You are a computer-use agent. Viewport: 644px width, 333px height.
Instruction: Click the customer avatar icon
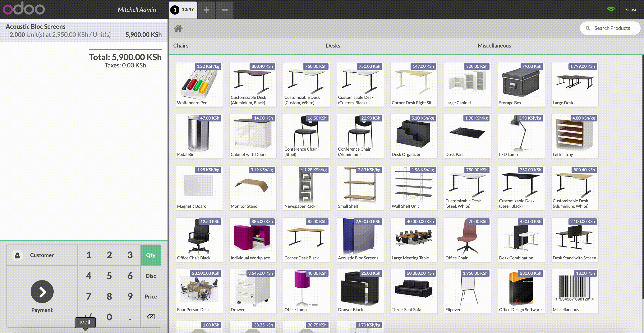pos(17,255)
